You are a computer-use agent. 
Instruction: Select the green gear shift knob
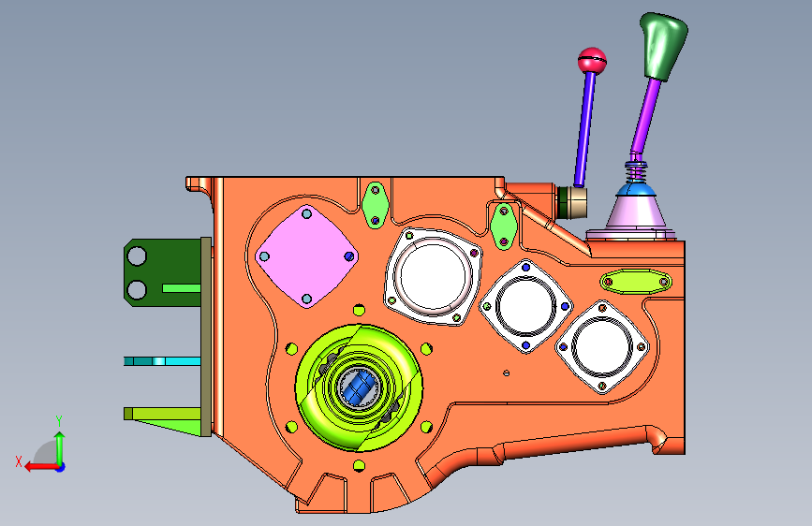(x=664, y=47)
